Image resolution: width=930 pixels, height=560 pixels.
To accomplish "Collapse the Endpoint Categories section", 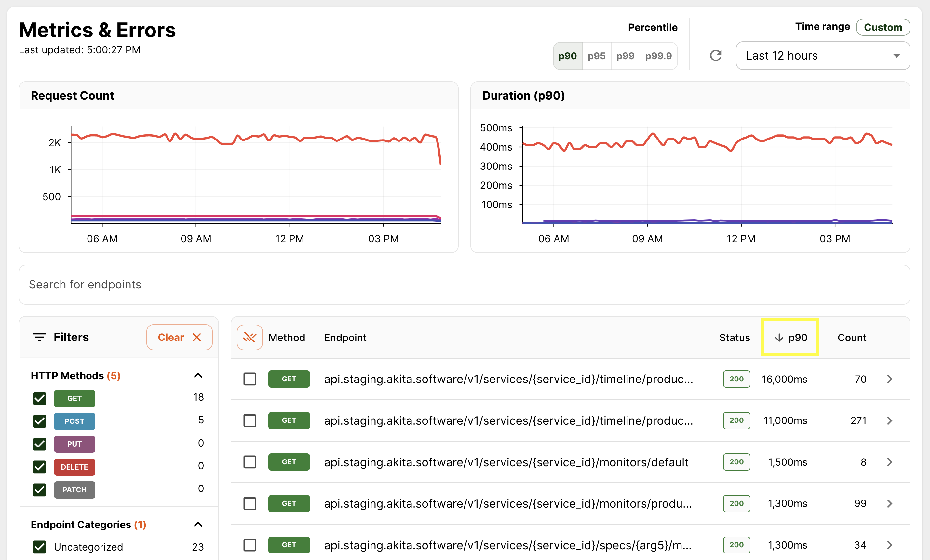I will [x=198, y=525].
